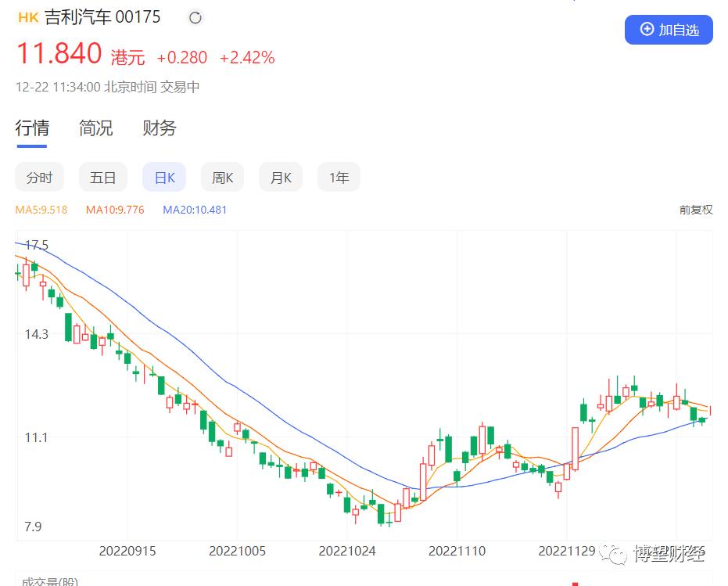Open the 简况 tab
The height and width of the screenshot is (586, 728).
click(x=95, y=128)
